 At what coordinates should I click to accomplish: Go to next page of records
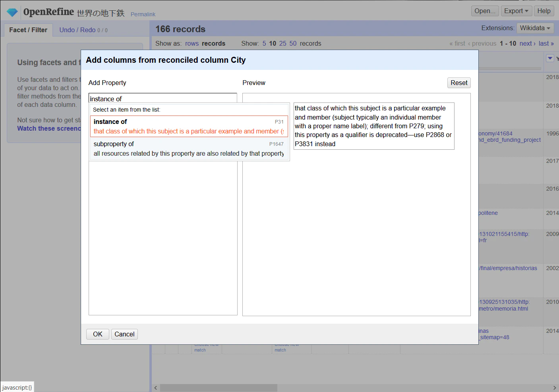pyautogui.click(x=528, y=44)
